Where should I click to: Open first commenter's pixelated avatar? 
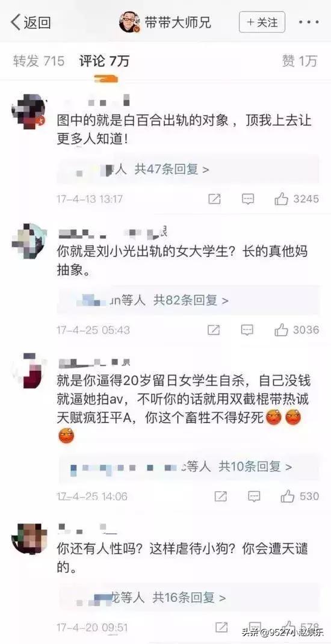[x=29, y=111]
